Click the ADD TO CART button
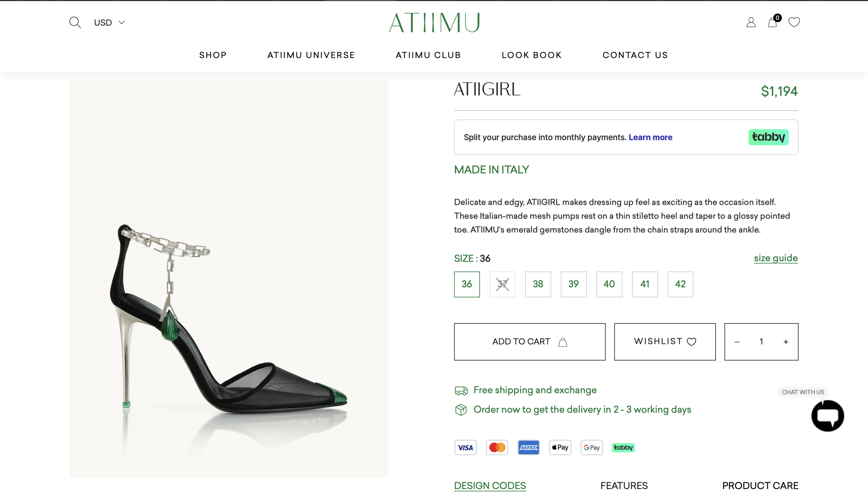This screenshot has width=868, height=496. [x=529, y=342]
